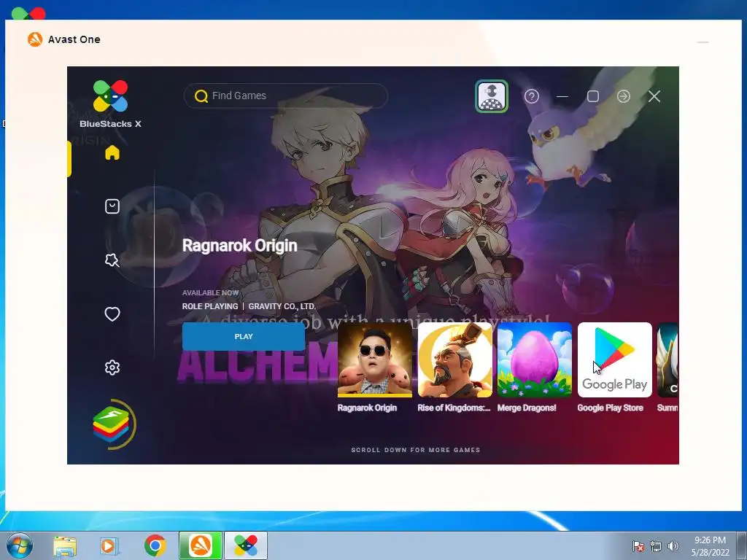Screen dimensions: 747x560
Task: Click the Merge Dragons! caption
Action: (x=527, y=408)
